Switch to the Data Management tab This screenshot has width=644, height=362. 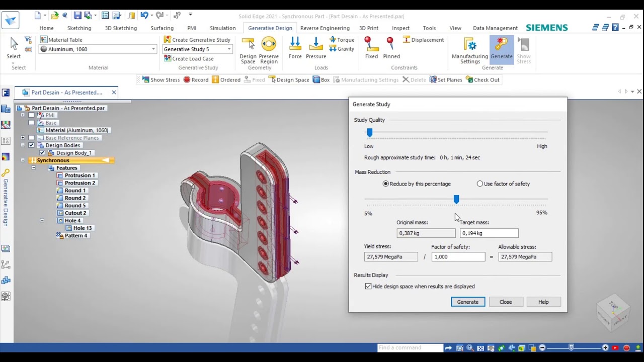(x=495, y=28)
